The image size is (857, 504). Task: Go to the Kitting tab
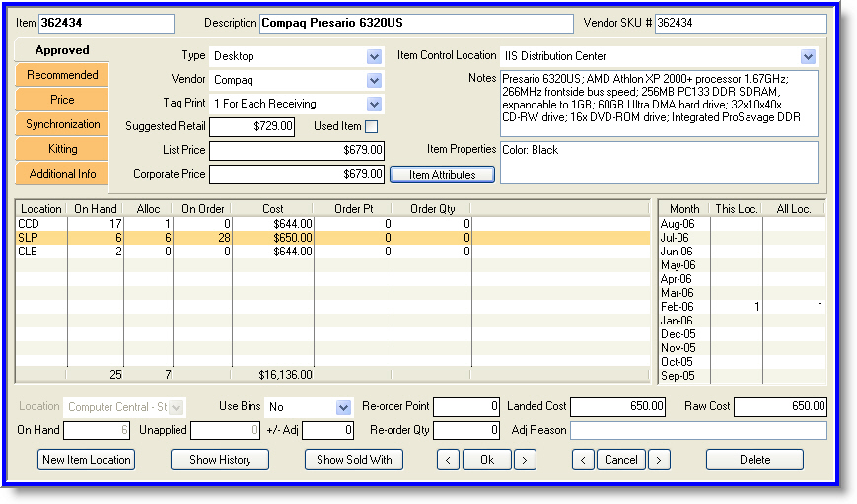pos(62,149)
